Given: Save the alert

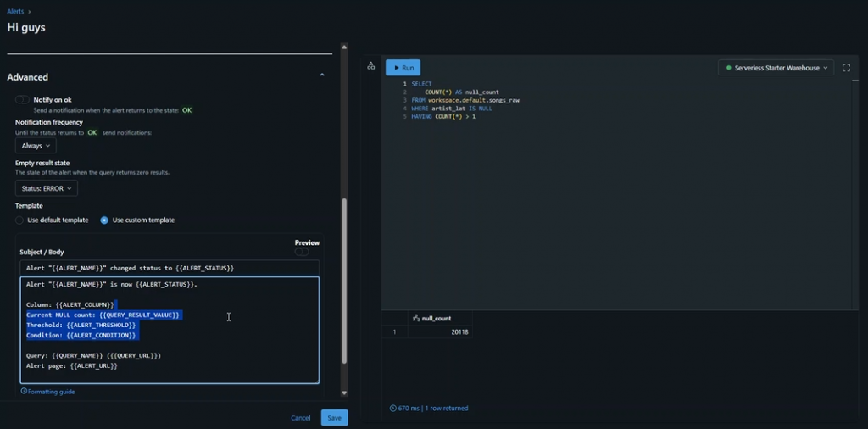Looking at the screenshot, I should click(x=334, y=418).
